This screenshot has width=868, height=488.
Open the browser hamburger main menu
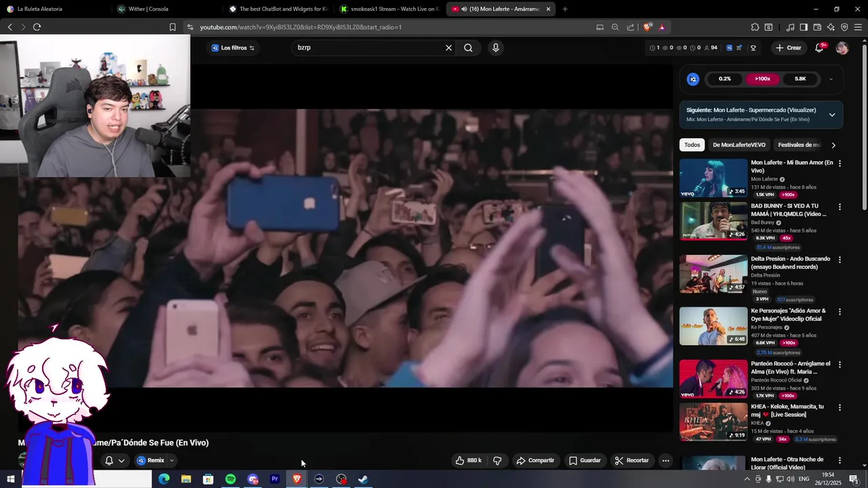[859, 27]
